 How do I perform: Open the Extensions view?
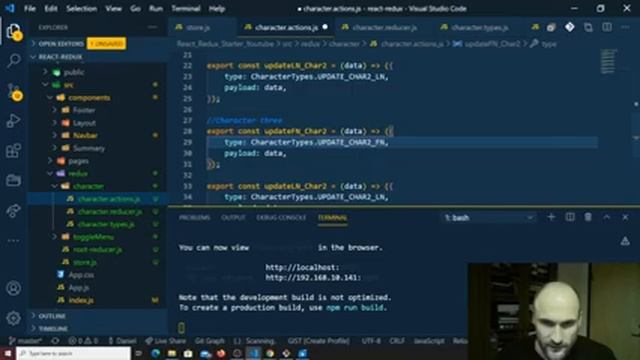[x=13, y=151]
